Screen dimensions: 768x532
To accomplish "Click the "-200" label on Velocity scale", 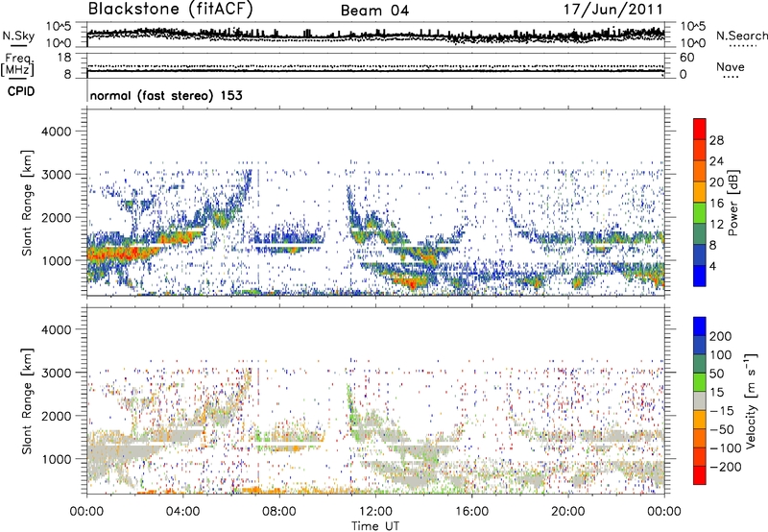I will 726,467.
